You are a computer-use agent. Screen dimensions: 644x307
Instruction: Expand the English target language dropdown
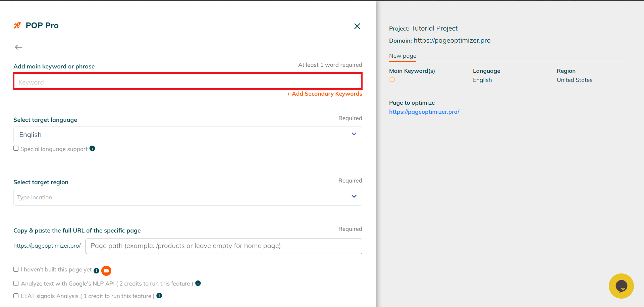188,135
